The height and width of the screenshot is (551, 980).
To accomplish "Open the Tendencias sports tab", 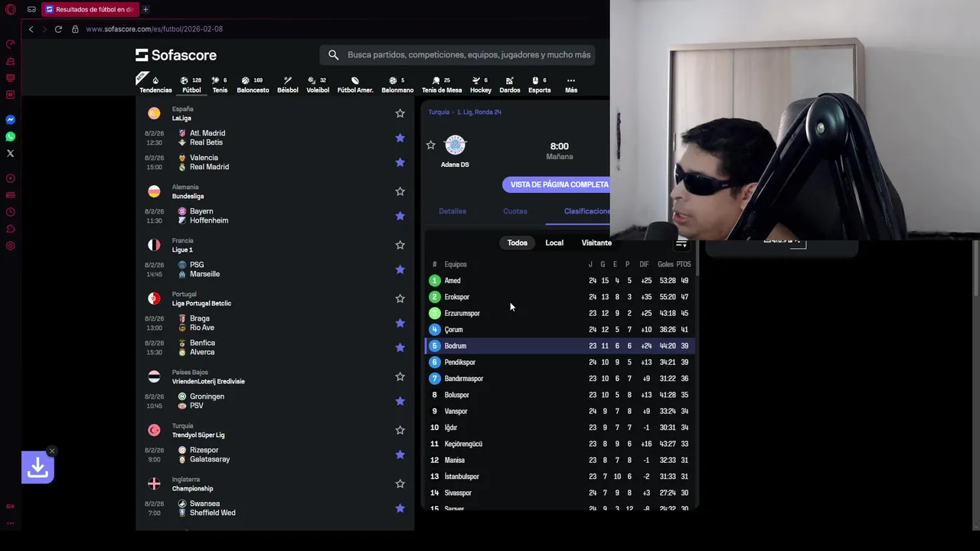I will coord(155,84).
